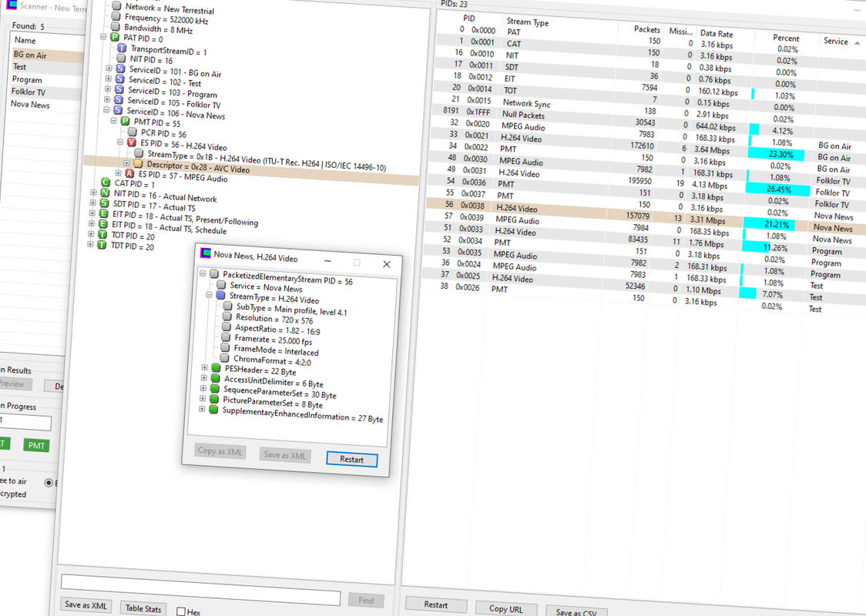
Task: Select ServiceID 105 Folklor TV icon
Action: [119, 100]
